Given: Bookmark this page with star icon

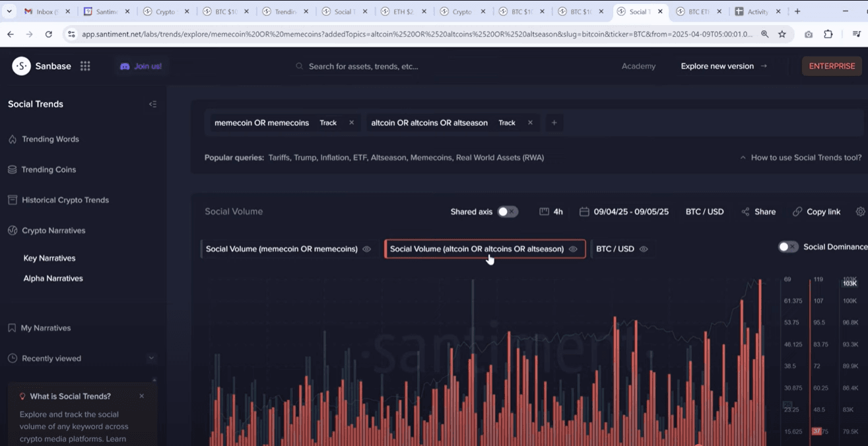Looking at the screenshot, I should 782,34.
